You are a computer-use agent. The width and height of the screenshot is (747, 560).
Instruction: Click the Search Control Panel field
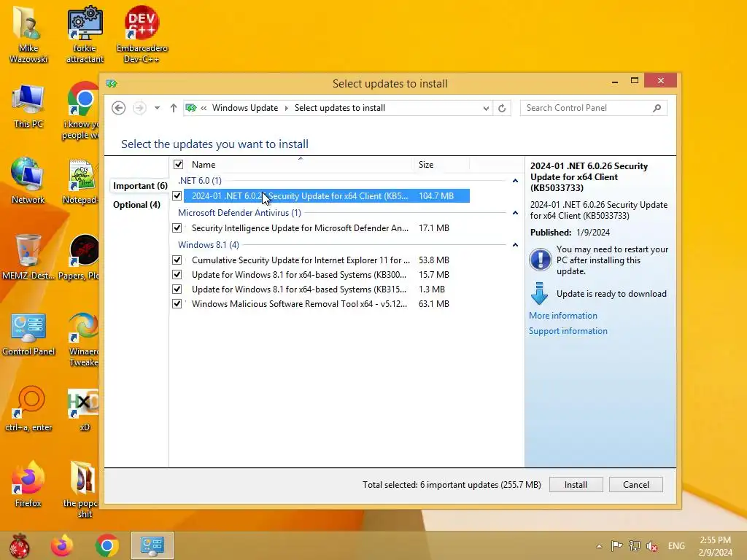[593, 108]
